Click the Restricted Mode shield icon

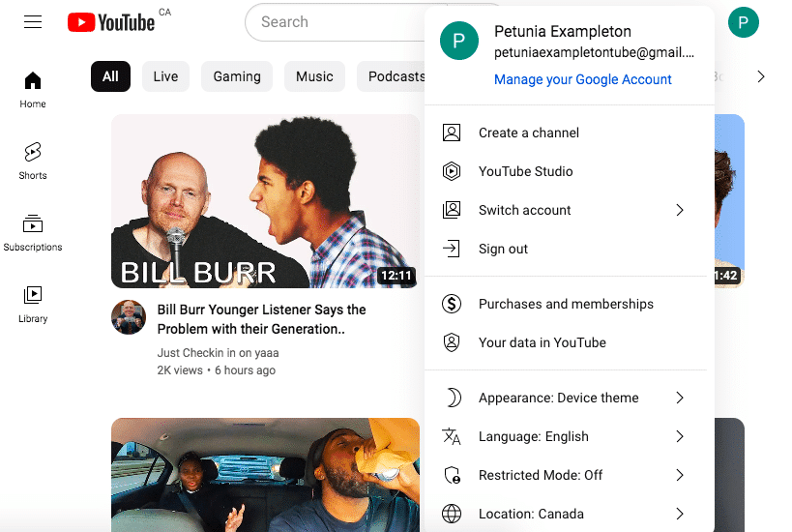(452, 475)
